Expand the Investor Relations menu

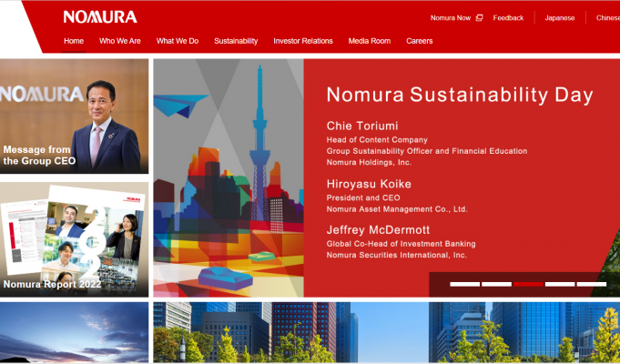[302, 41]
